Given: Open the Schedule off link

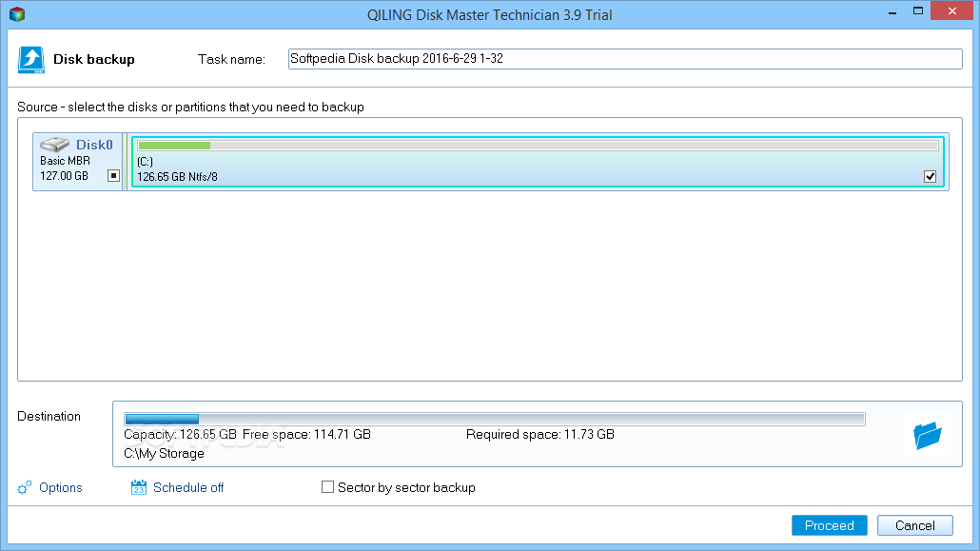Looking at the screenshot, I should click(x=188, y=488).
